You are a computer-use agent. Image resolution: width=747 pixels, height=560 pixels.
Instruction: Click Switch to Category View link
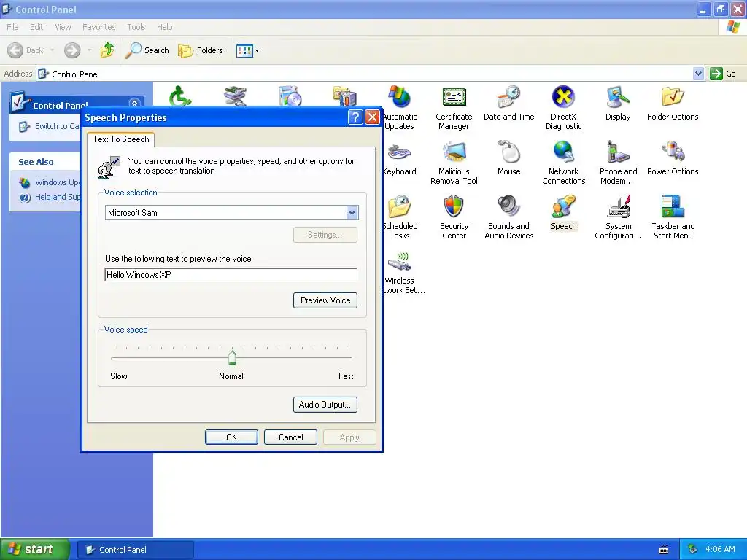50,126
